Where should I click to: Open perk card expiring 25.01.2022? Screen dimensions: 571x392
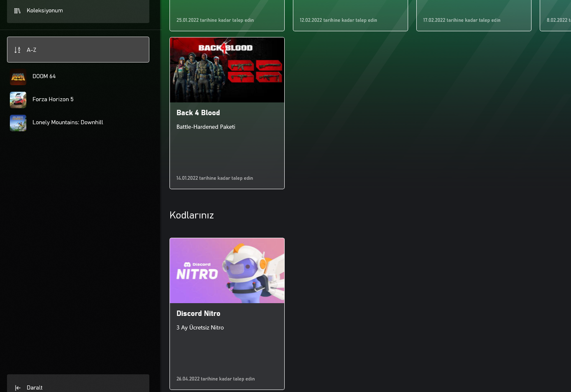point(227,16)
